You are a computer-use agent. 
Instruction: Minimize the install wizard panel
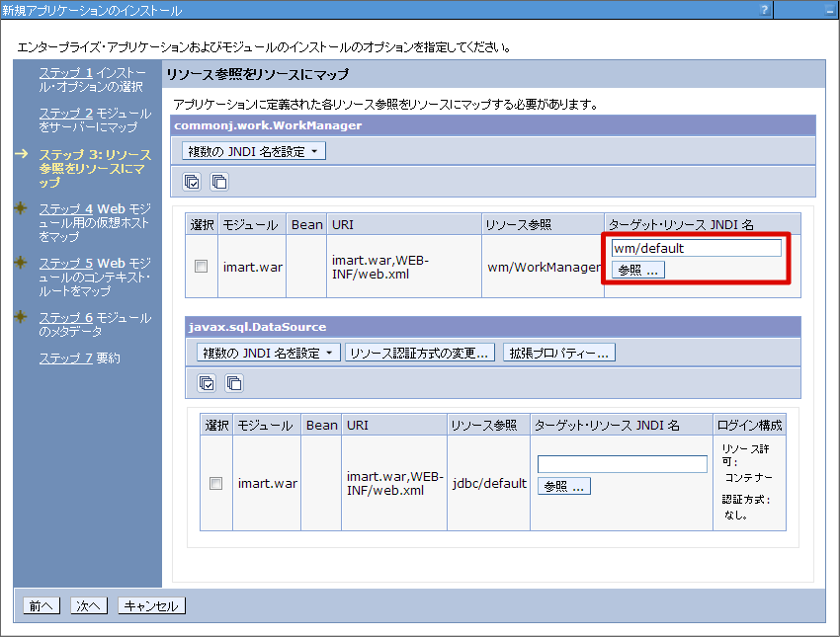(x=831, y=10)
